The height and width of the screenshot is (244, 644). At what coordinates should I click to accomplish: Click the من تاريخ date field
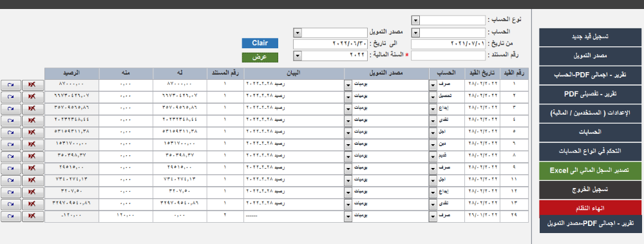pos(448,44)
